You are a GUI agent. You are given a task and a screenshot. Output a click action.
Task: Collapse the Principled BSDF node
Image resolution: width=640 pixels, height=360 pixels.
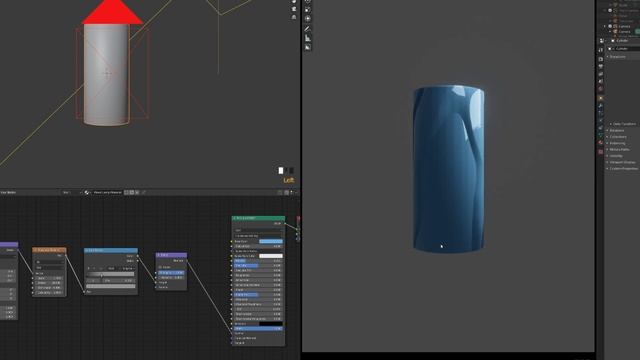234,218
